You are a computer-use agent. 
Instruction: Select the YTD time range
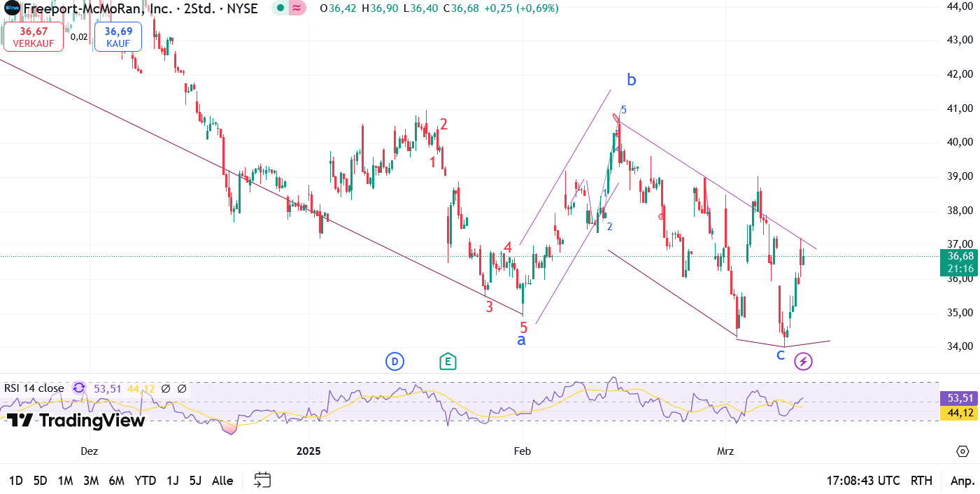[145, 481]
